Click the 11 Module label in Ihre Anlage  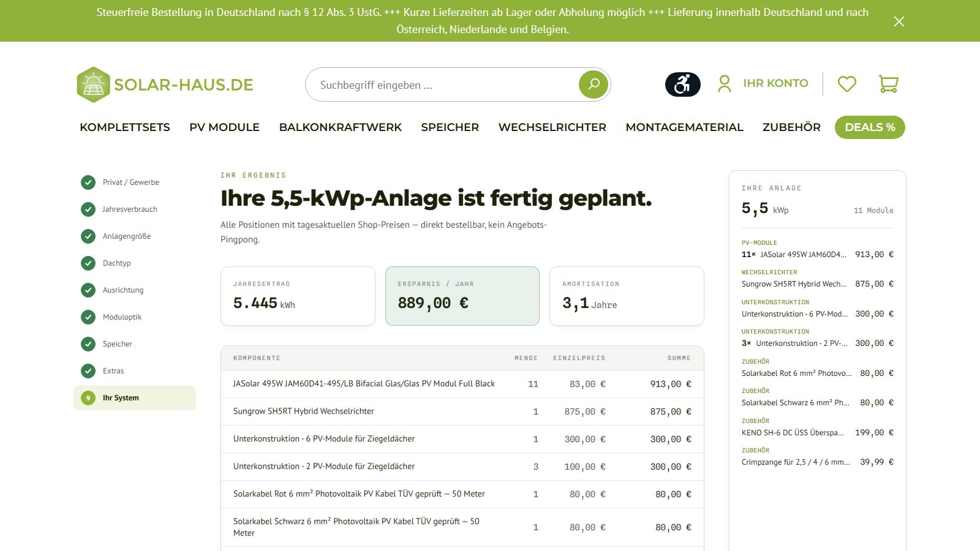[x=873, y=211]
